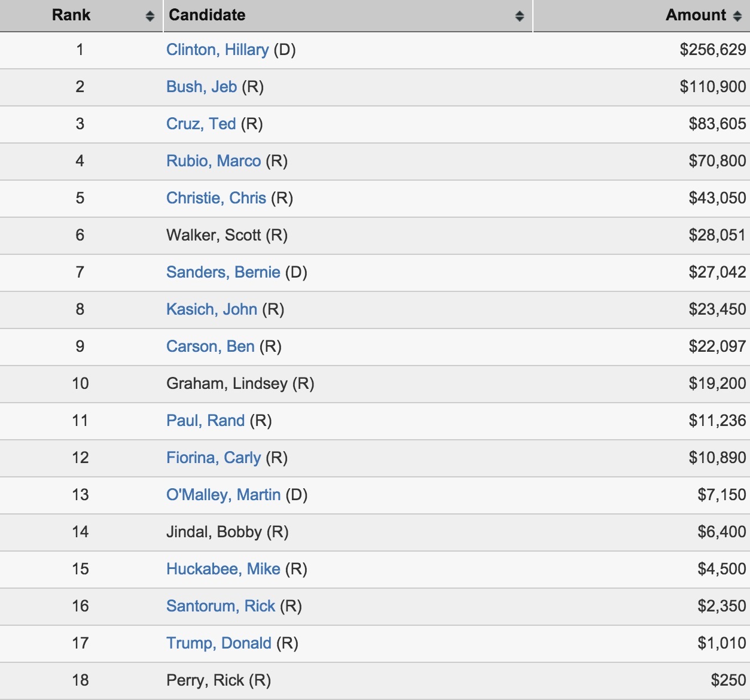Open Santorum, Rick candidate link

click(x=221, y=606)
